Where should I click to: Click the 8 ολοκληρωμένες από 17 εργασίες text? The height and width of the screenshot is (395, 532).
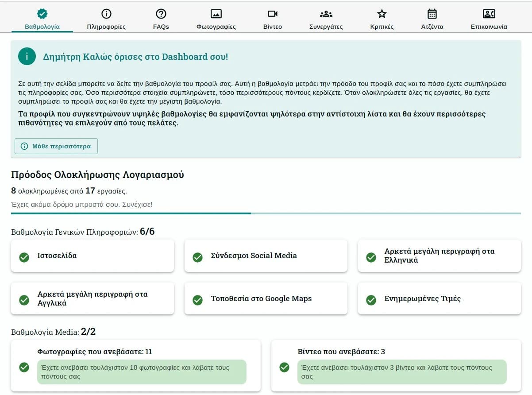tap(69, 191)
